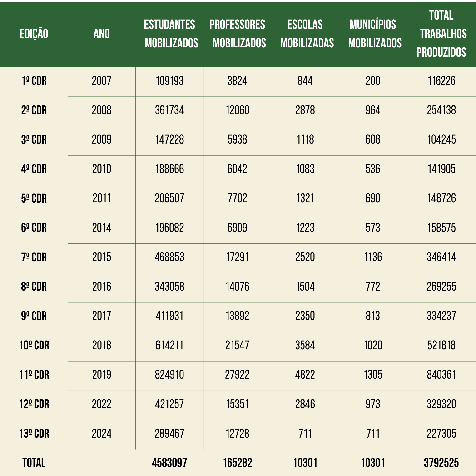Select the 8º CDR row label
Image resolution: width=476 pixels, height=476 pixels.
coord(34,287)
